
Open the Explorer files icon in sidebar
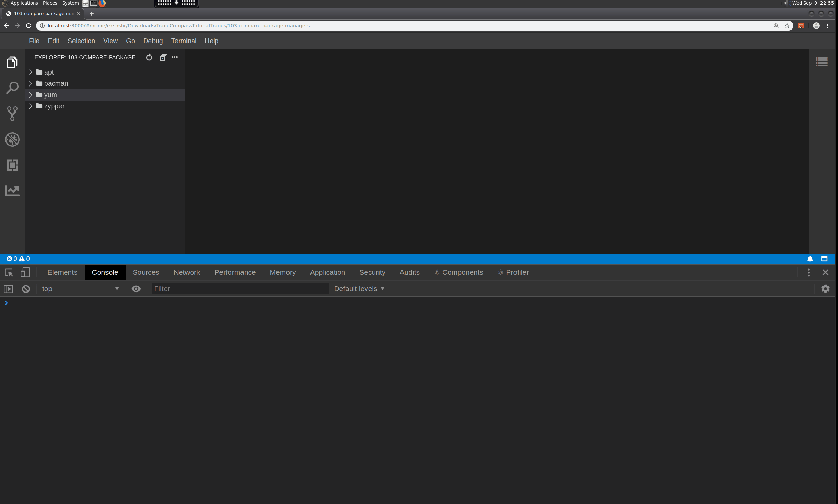(12, 62)
